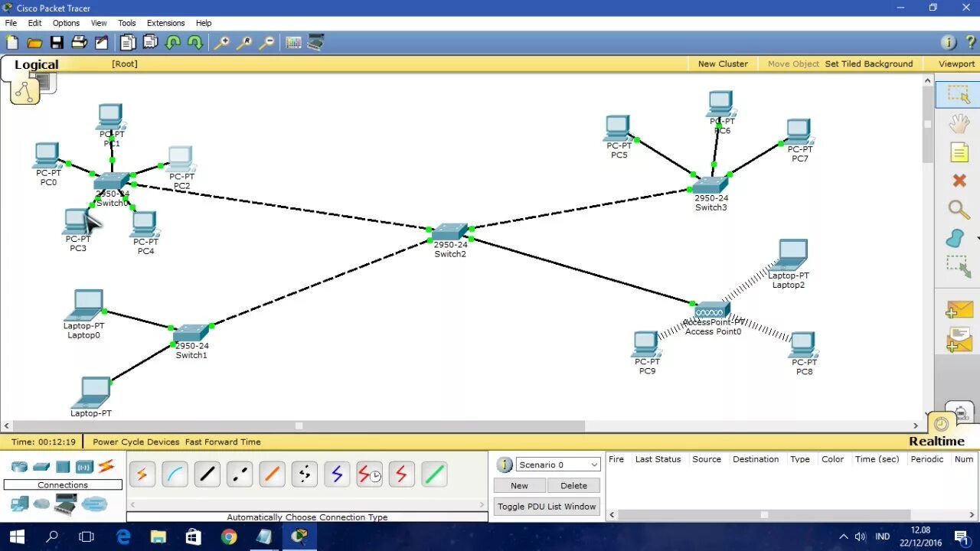Save the network with the floppy icon
This screenshot has width=980, height=551.
(57, 43)
